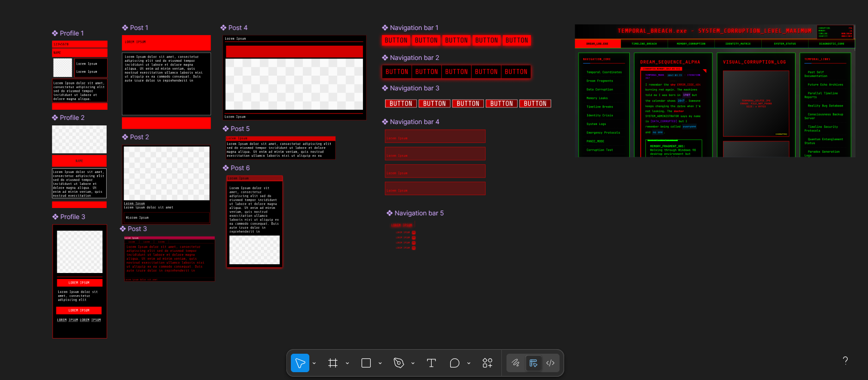This screenshot has width=868, height=380.
Task: Expand the Move tool options dropdown
Action: pyautogui.click(x=314, y=363)
